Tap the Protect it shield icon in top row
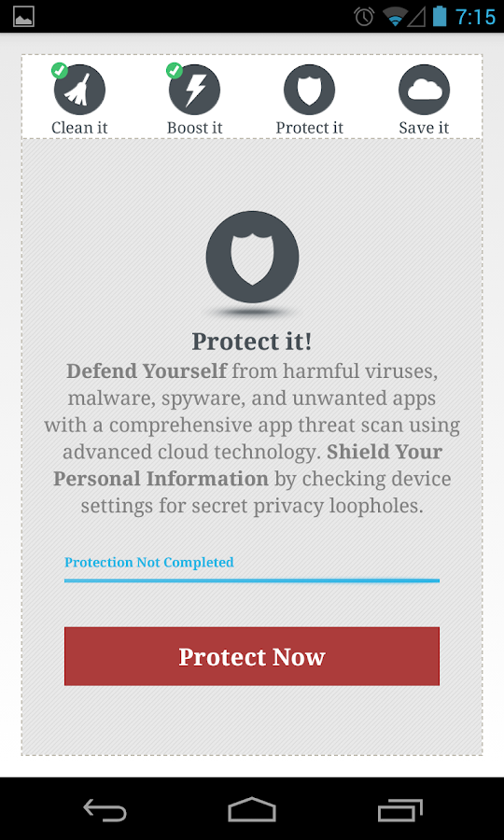The height and width of the screenshot is (840, 504). pyautogui.click(x=309, y=90)
